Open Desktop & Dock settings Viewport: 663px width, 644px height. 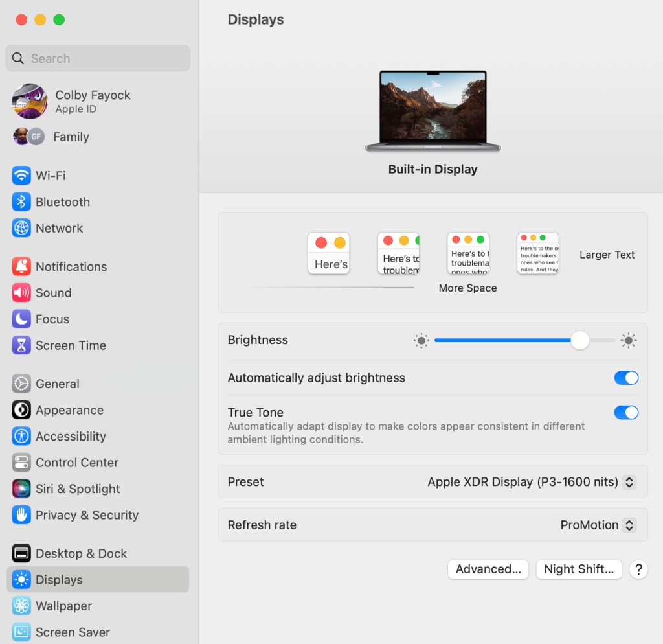[98, 553]
